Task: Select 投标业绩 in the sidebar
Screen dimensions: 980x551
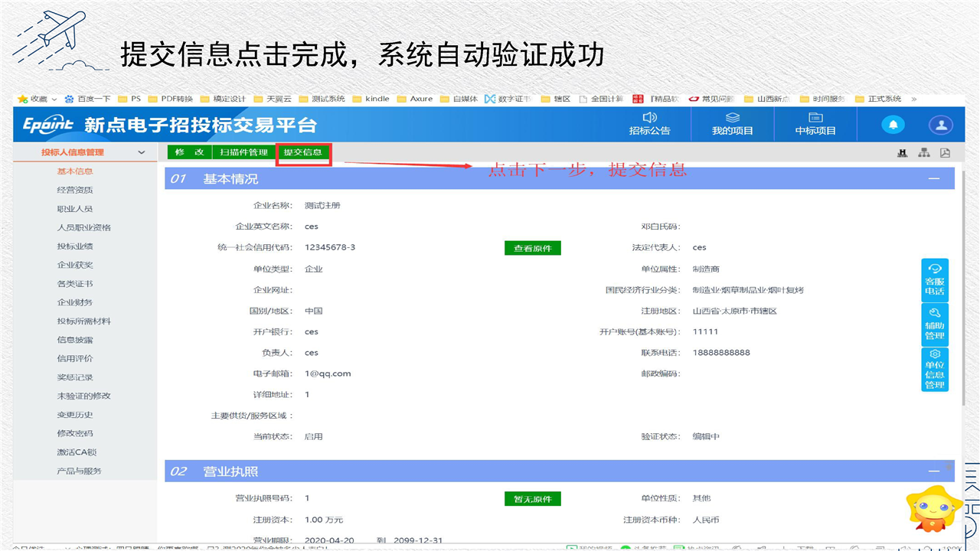Action: click(75, 246)
